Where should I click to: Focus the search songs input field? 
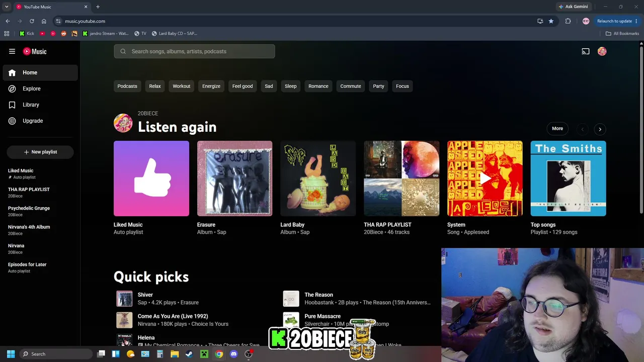(x=194, y=51)
